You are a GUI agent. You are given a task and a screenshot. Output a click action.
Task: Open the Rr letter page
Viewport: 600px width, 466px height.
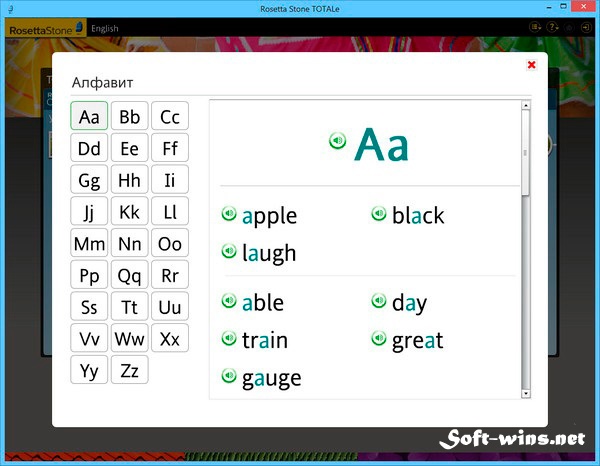point(170,275)
